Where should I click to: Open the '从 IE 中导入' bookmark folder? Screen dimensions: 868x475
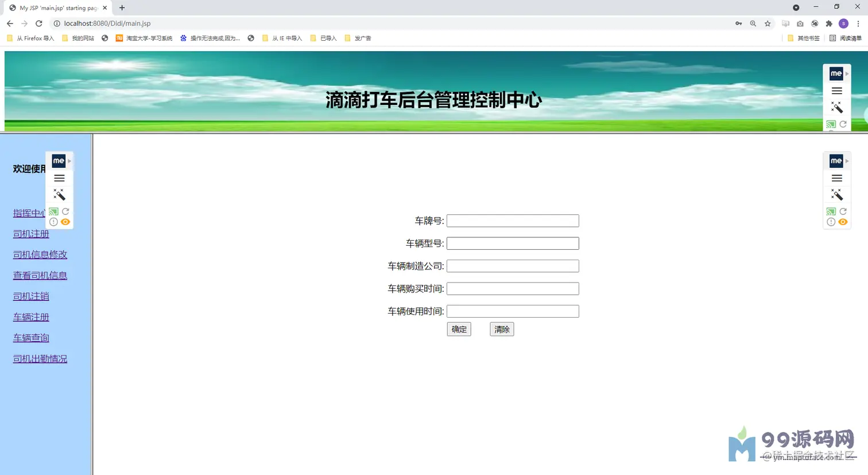pyautogui.click(x=282, y=38)
